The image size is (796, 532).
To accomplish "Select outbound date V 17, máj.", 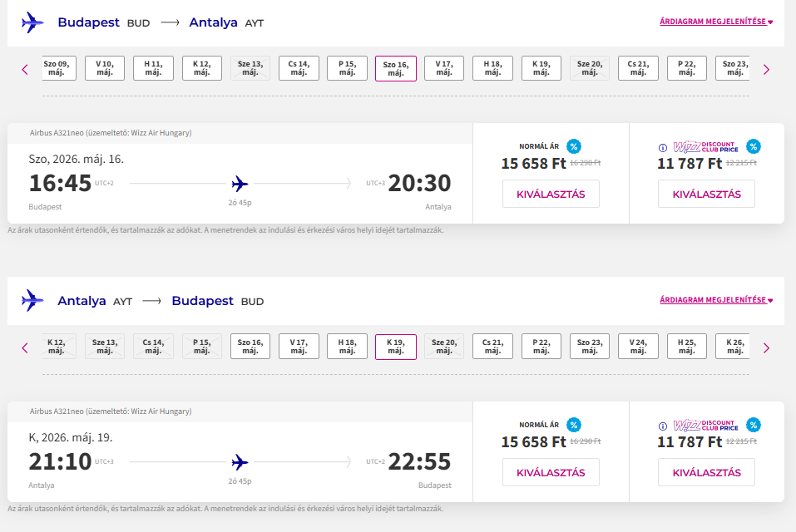I will (x=444, y=68).
